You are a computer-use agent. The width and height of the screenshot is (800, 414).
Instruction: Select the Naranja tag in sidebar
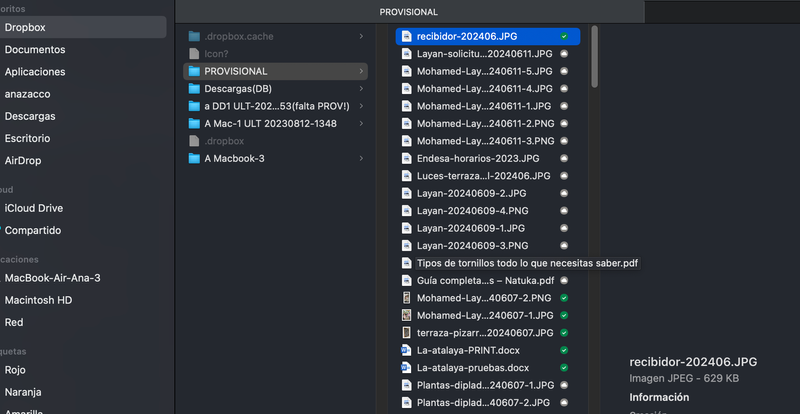coord(24,392)
